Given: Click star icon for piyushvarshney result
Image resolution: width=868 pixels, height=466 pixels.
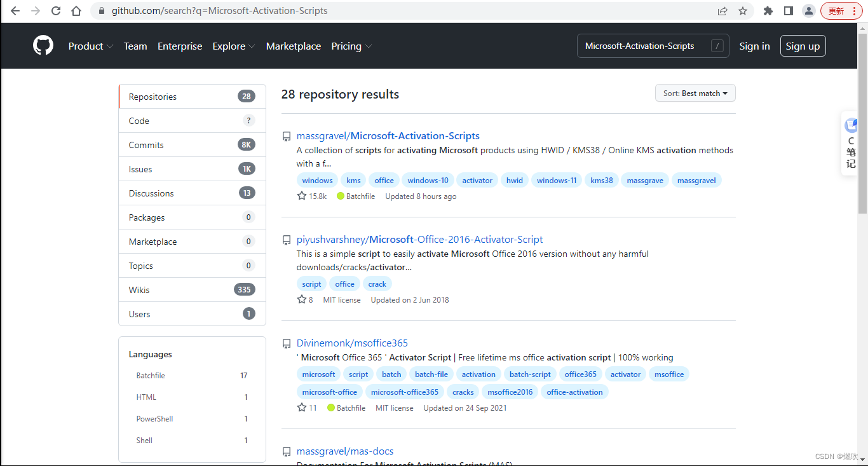Looking at the screenshot, I should point(302,299).
